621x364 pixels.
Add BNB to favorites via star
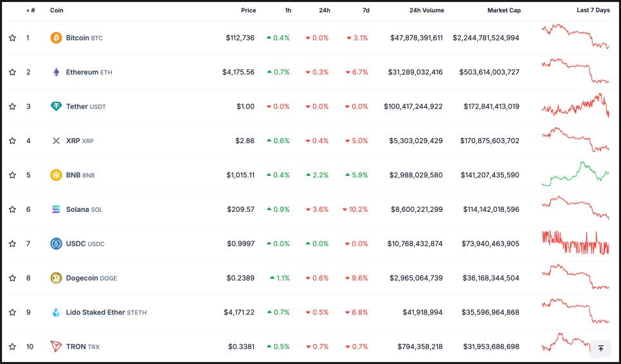(x=12, y=175)
